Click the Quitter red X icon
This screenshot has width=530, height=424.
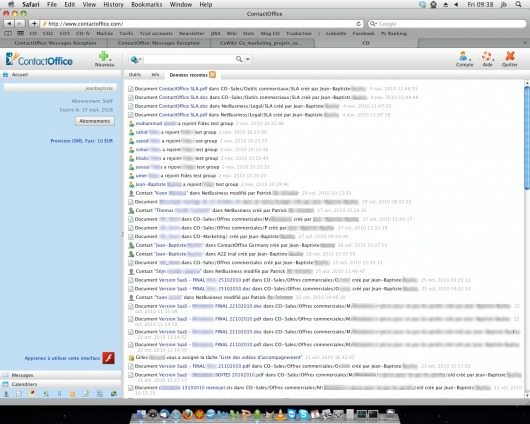coord(510,56)
